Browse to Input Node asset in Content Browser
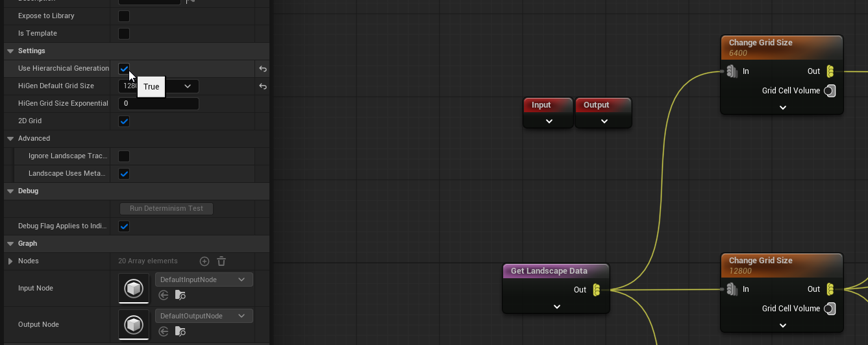The width and height of the screenshot is (868, 345). (180, 295)
